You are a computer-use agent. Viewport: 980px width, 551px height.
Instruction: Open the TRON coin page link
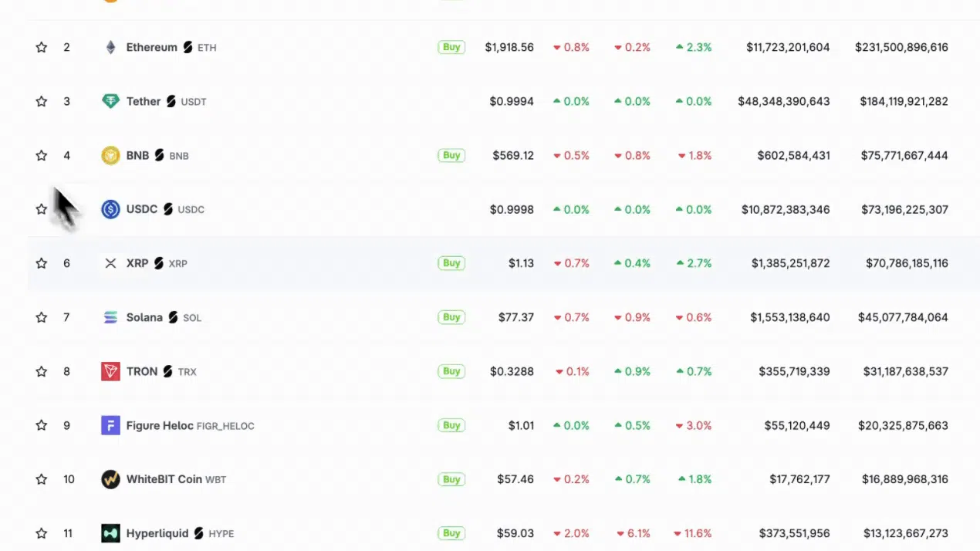(142, 371)
